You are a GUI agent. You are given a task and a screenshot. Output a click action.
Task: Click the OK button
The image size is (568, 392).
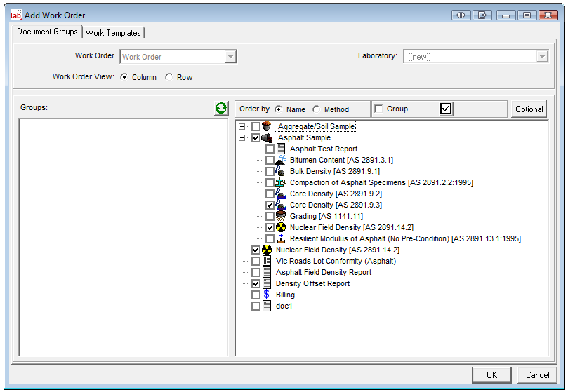pos(491,375)
